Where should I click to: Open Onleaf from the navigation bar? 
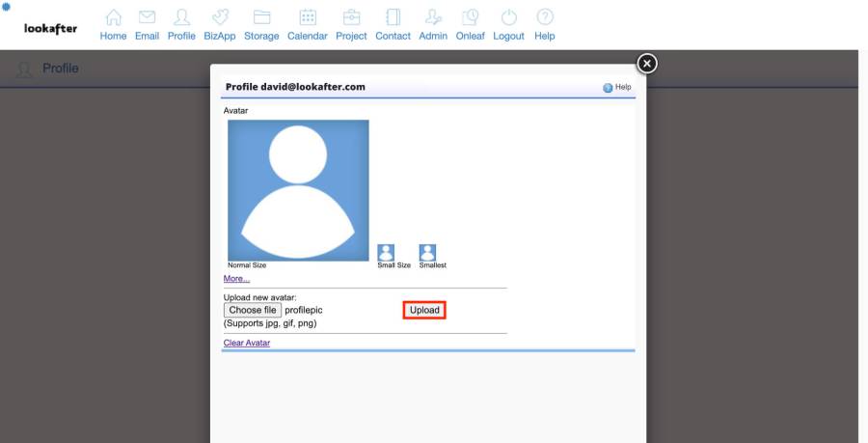(470, 18)
